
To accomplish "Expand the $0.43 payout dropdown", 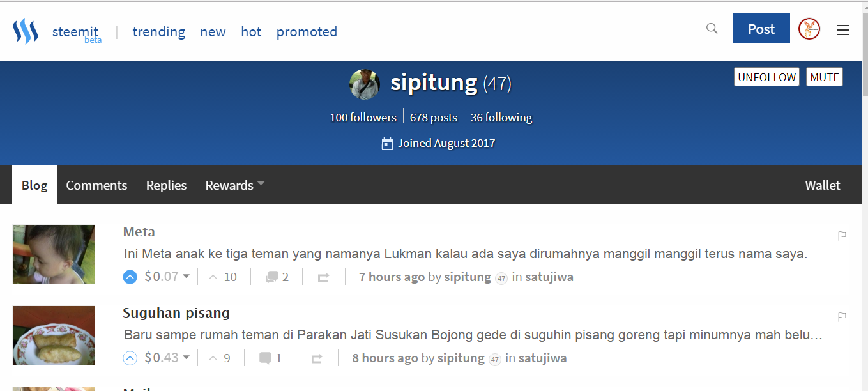I will (187, 357).
